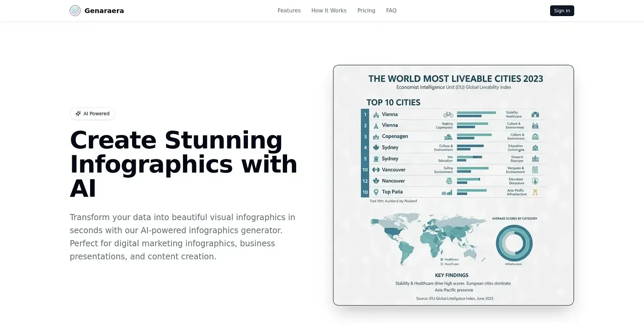Click the donut chart in the infographic
This screenshot has width=644, height=335.
pyautogui.click(x=514, y=243)
